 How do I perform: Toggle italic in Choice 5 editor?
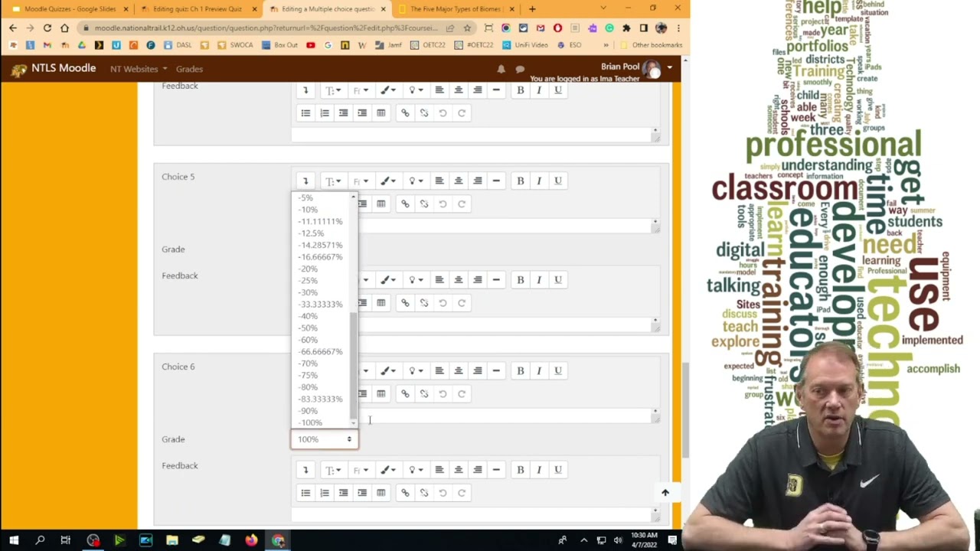[x=539, y=181]
